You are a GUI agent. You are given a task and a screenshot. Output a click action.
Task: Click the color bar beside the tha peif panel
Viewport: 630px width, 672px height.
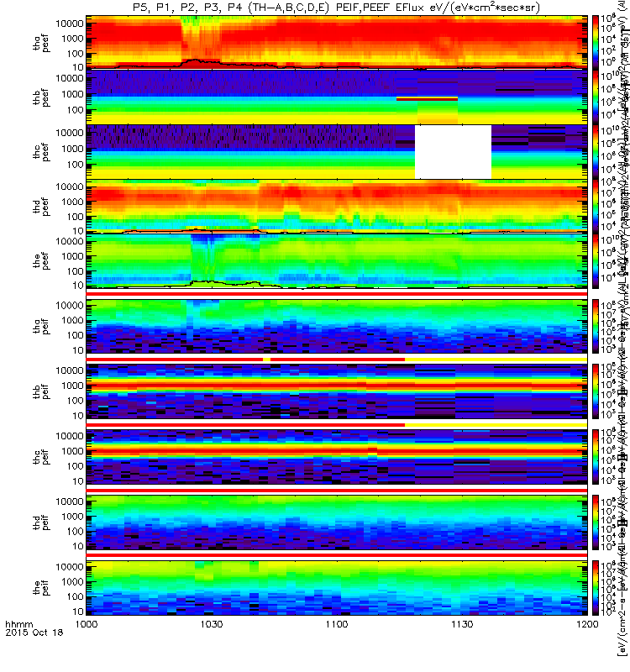596,326
